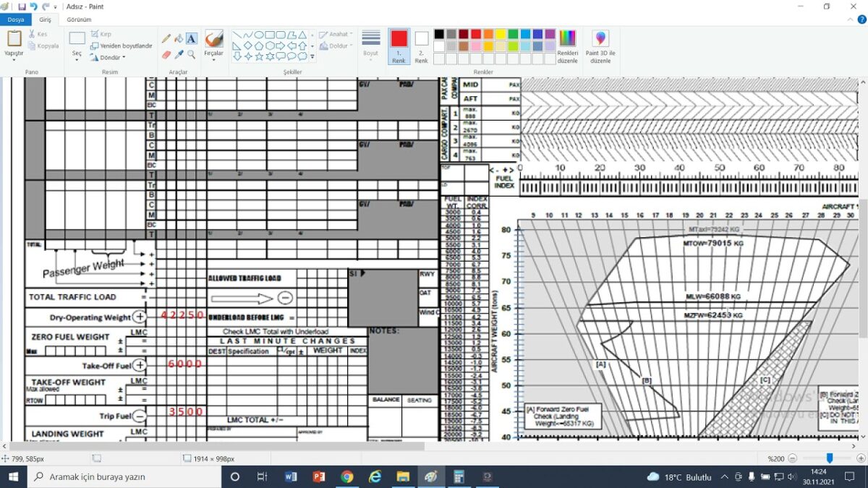Open the Anahat outline dropdown
Screen dimensions: 868x488
point(337,33)
